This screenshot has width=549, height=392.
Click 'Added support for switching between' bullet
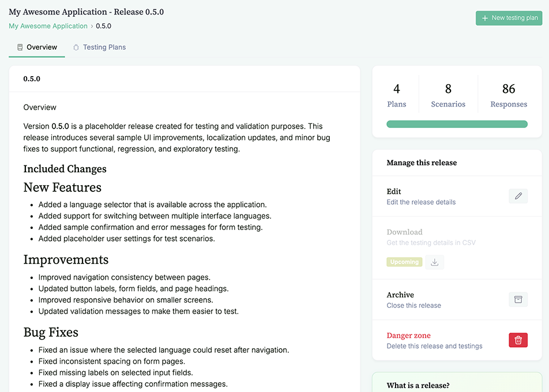155,216
